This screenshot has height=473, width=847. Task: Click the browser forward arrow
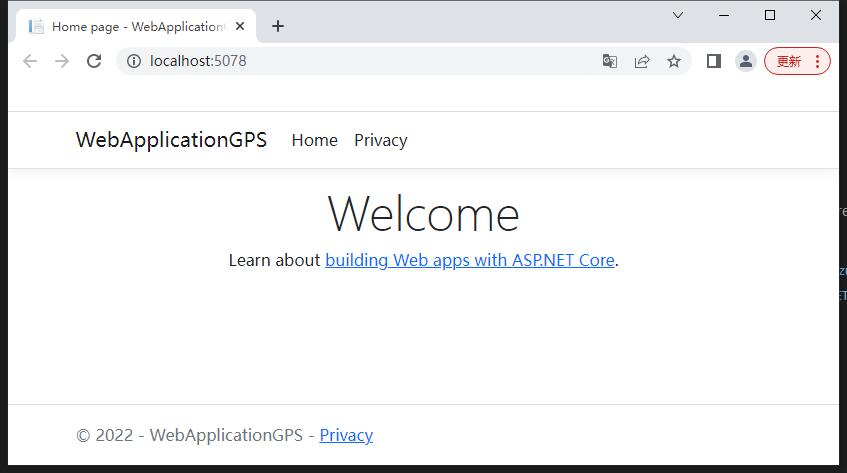(x=62, y=61)
